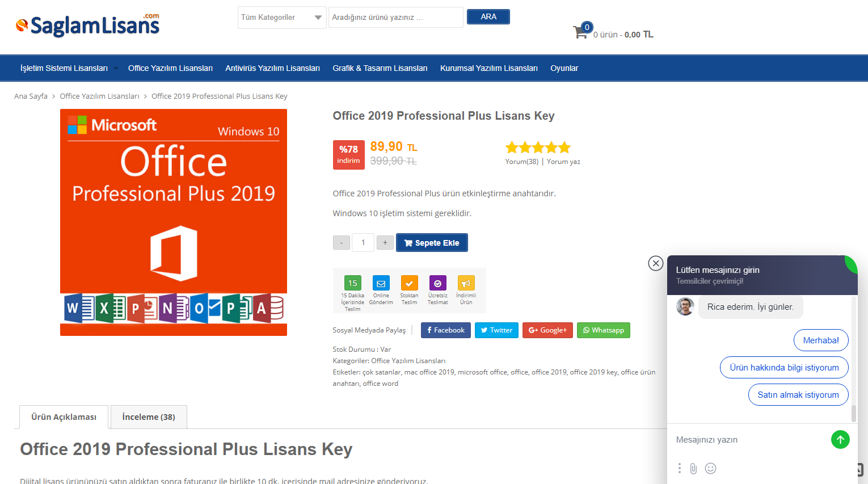868x484 pixels.
Task: Click the 'Stok Durumu : Var' text
Action: pos(362,350)
